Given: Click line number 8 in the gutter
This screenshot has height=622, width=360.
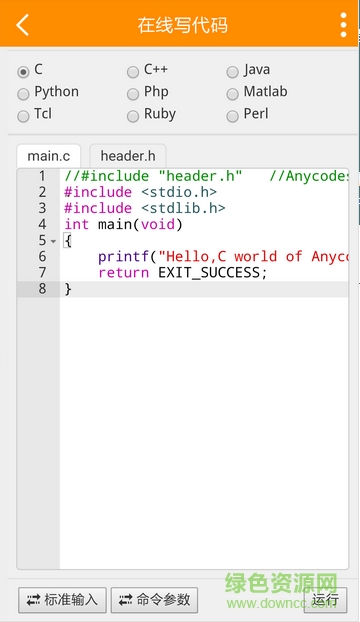Looking at the screenshot, I should coord(42,289).
